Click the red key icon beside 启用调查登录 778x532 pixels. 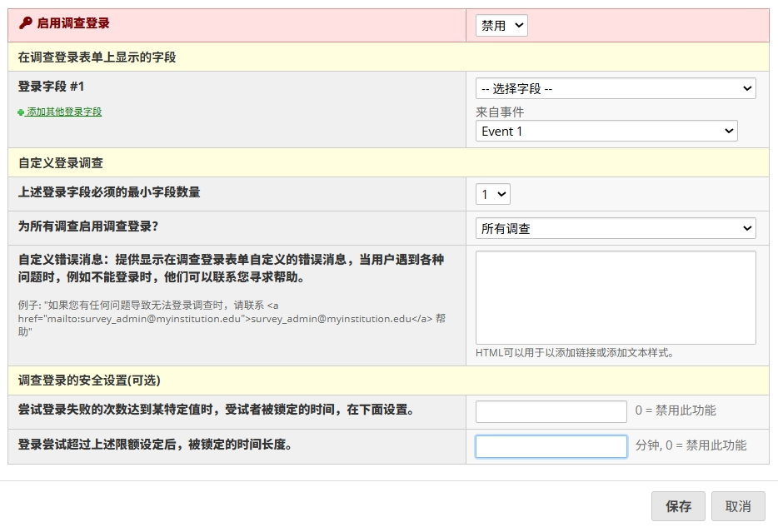pyautogui.click(x=25, y=22)
